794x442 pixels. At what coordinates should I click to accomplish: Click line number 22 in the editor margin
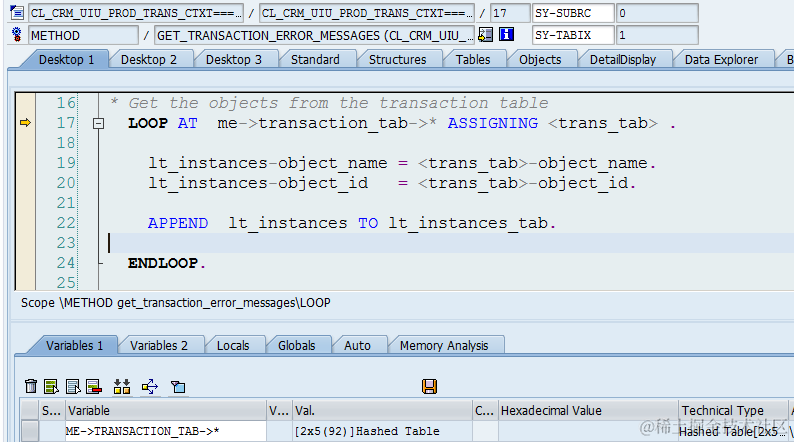click(66, 223)
